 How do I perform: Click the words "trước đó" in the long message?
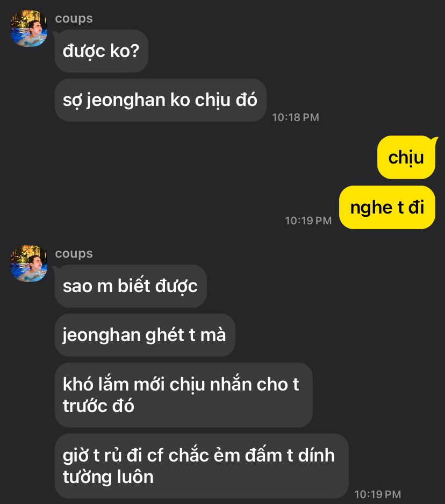(98, 406)
